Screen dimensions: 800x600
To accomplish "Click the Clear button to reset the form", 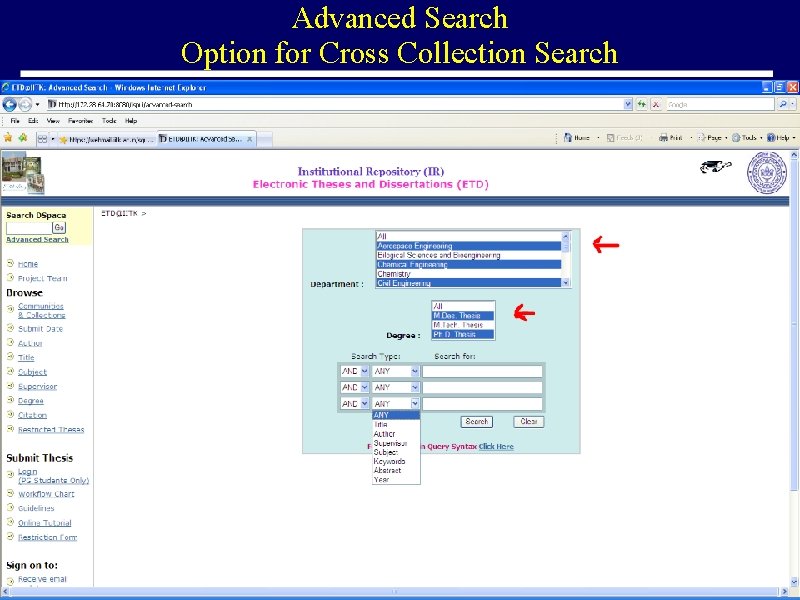I will click(x=528, y=421).
